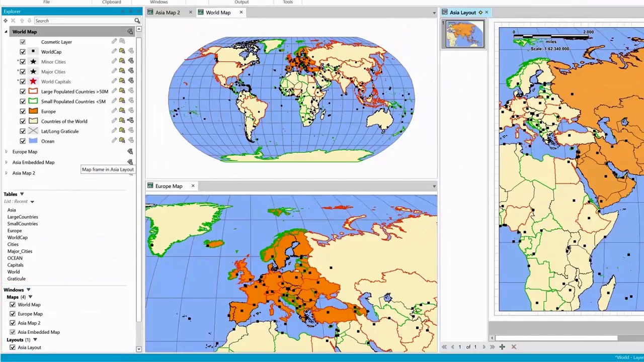Click the green plus add page icon
Image resolution: width=644 pixels, height=362 pixels.
click(502, 346)
